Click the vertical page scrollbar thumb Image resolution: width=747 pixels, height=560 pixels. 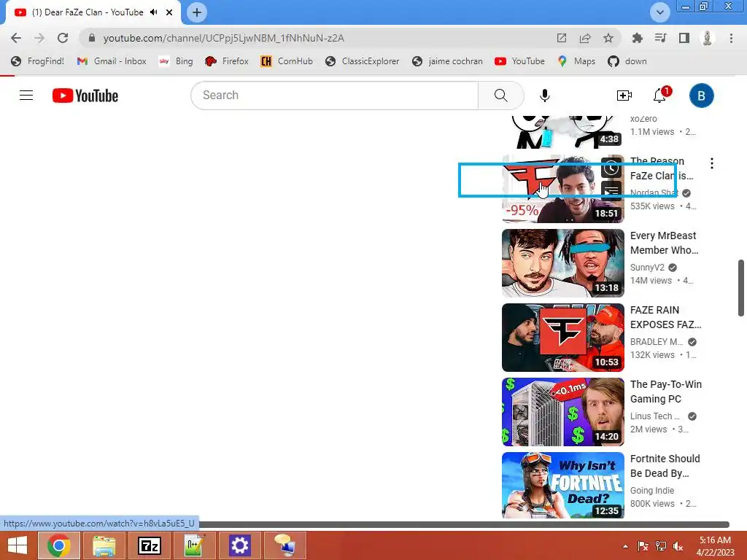pyautogui.click(x=741, y=287)
